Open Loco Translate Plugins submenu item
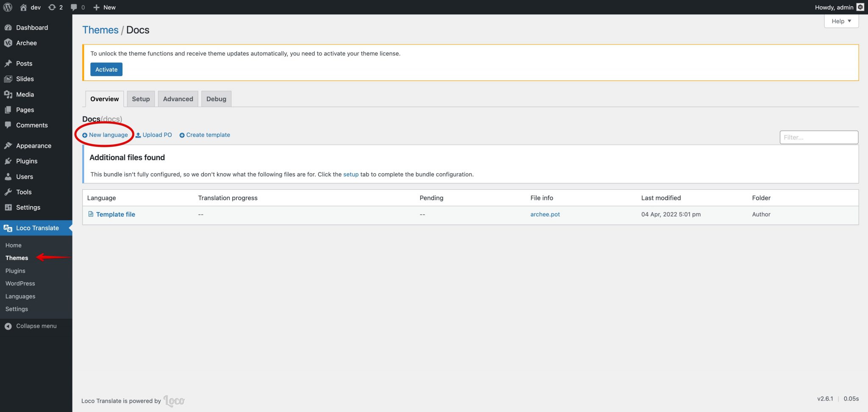Image resolution: width=868 pixels, height=412 pixels. pyautogui.click(x=15, y=271)
